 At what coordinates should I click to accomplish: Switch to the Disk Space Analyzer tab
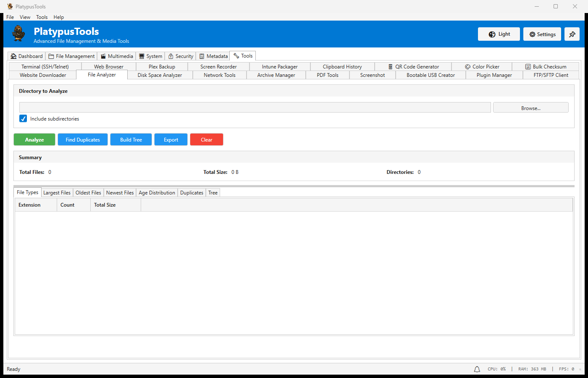coord(160,75)
